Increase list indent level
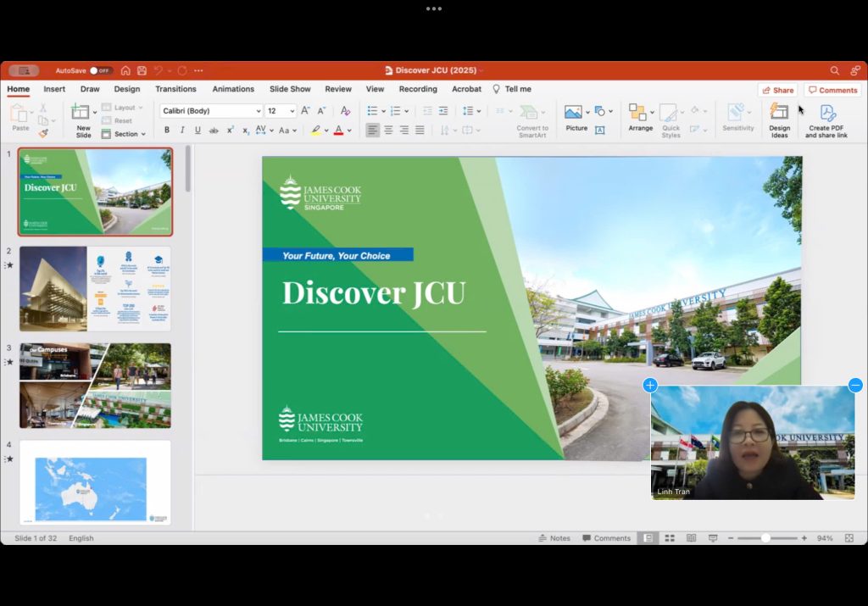Viewport: 868px width, 606px height. click(442, 111)
